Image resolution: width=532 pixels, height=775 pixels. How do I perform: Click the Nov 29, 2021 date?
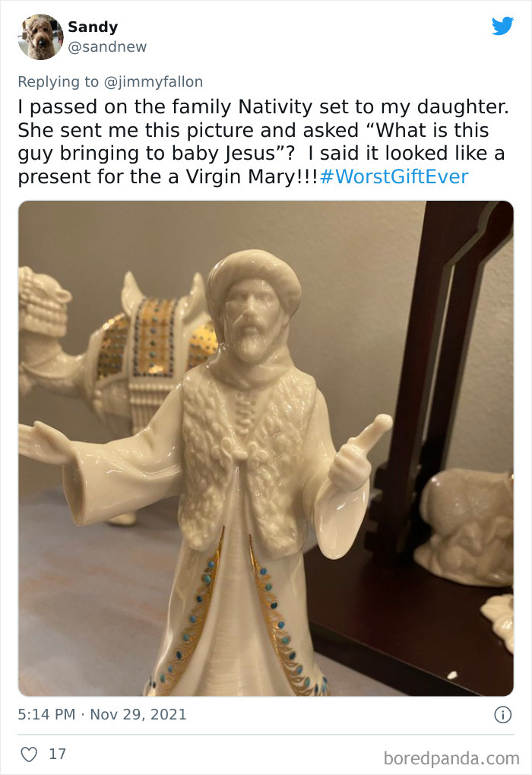point(139,714)
